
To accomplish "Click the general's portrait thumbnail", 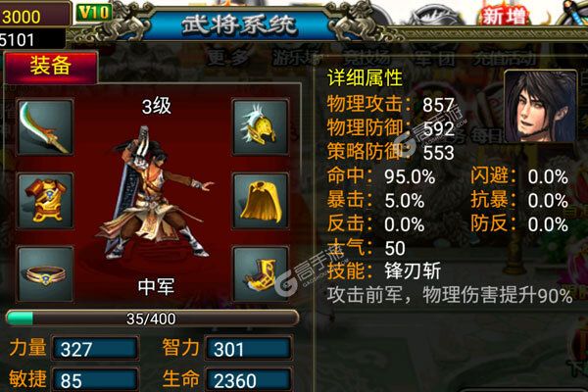I will click(x=540, y=106).
